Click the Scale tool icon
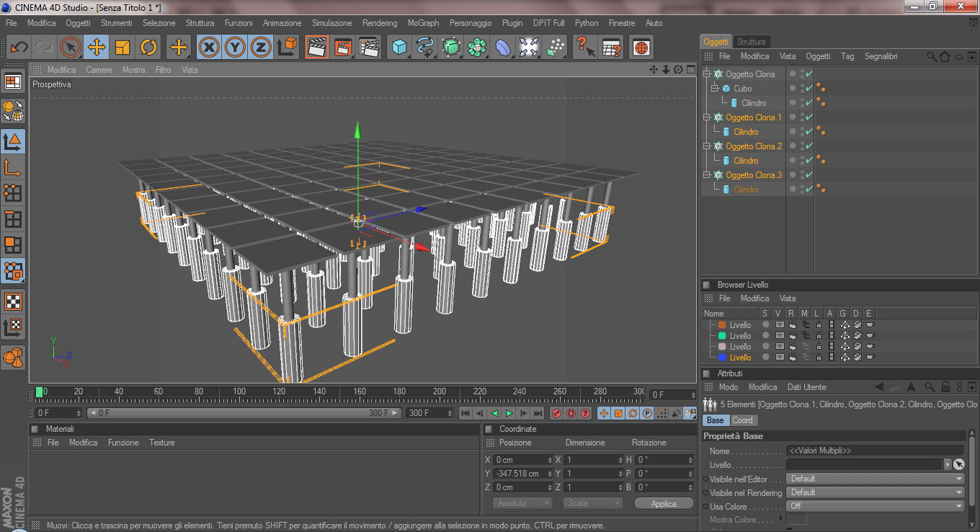This screenshot has height=532, width=980. (122, 48)
